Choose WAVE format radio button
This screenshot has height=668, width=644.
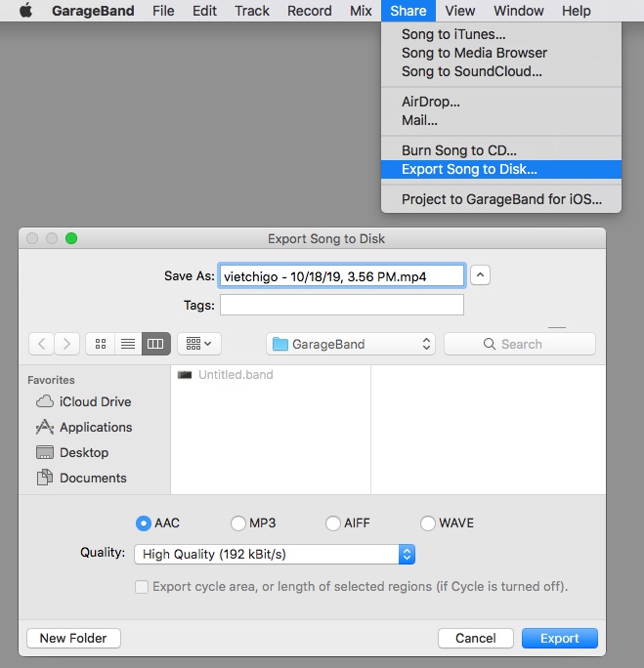428,523
